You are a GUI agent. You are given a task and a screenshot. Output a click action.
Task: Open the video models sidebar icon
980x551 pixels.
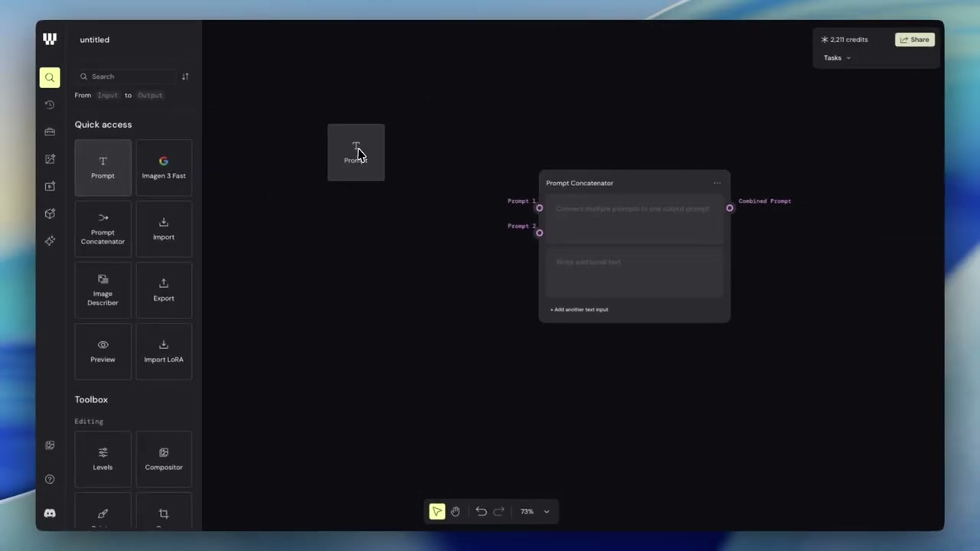coord(50,186)
